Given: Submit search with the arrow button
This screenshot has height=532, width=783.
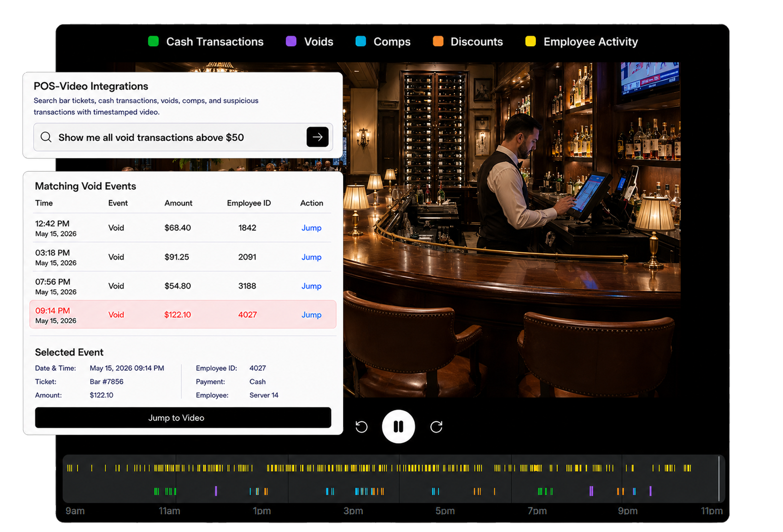Looking at the screenshot, I should point(317,137).
